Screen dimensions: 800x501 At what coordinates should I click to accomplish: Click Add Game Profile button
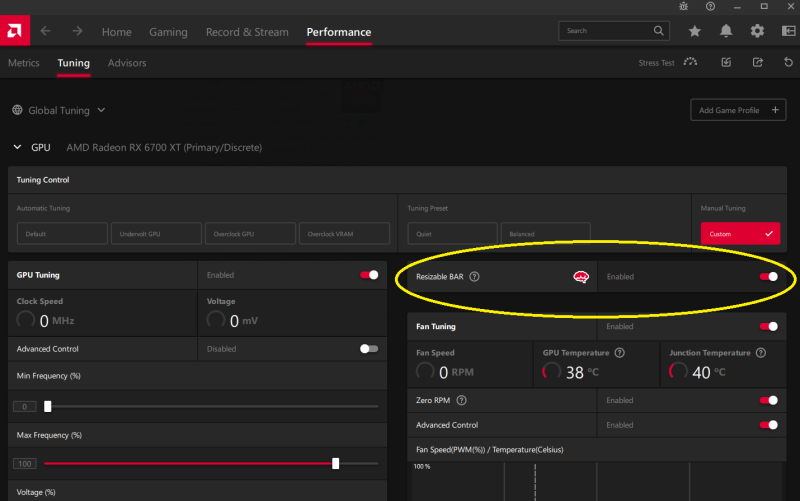coord(738,110)
